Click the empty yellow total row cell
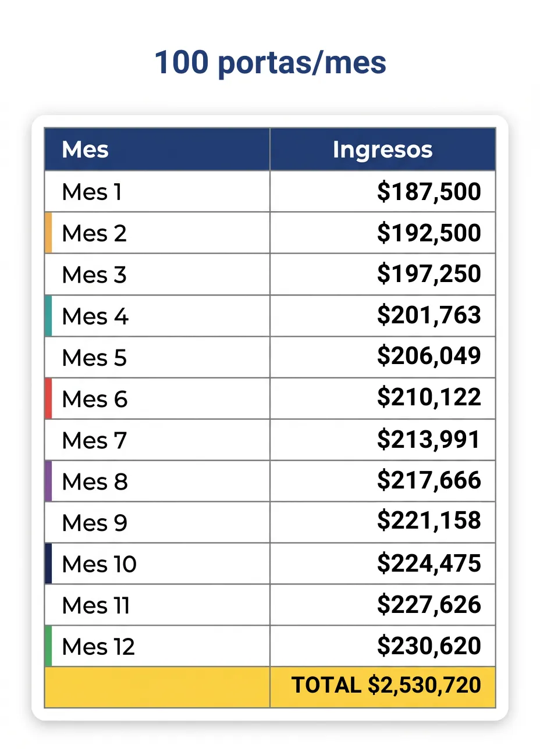540x756 pixels. tap(157, 687)
